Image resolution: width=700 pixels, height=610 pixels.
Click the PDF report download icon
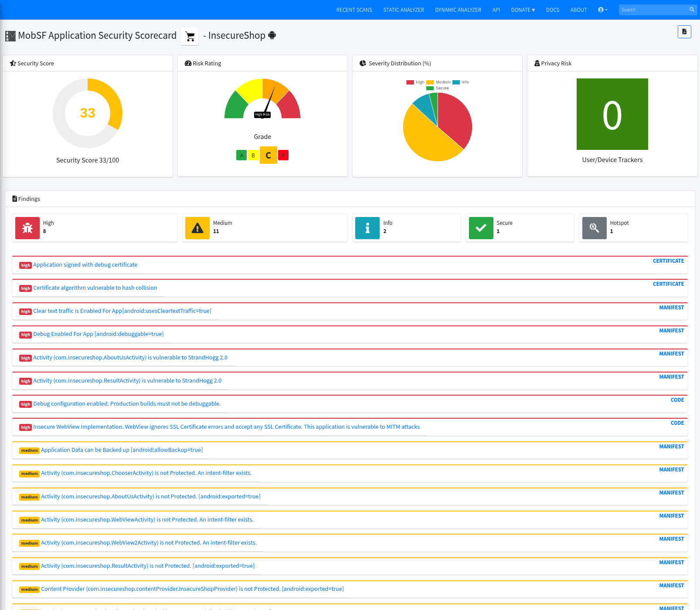684,32
